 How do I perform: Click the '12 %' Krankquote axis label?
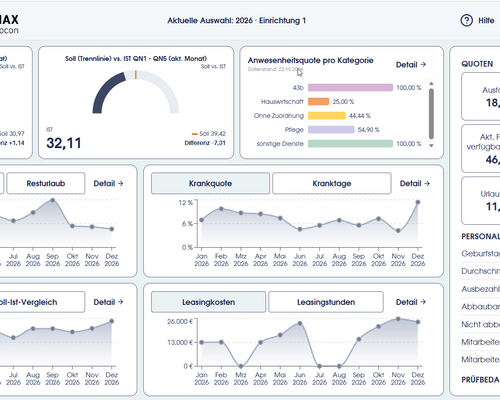pyautogui.click(x=186, y=203)
